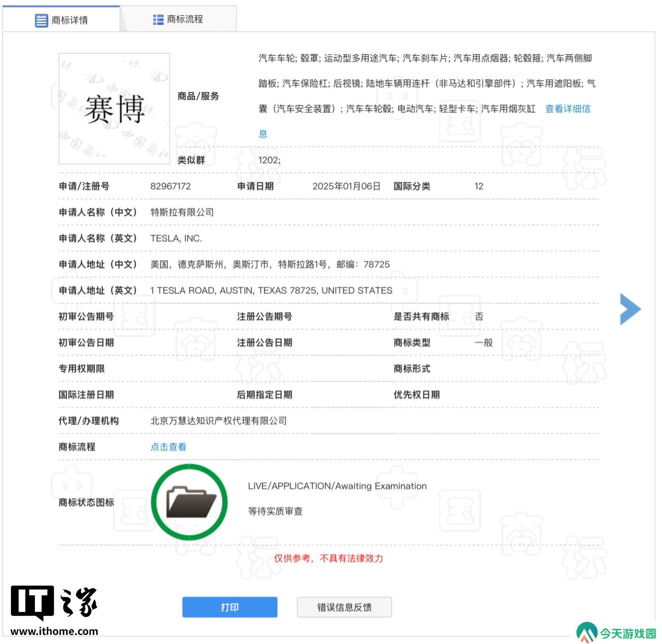Image resolution: width=662 pixels, height=644 pixels.
Task: Select the English name TESLA, INC.
Action: 176,238
